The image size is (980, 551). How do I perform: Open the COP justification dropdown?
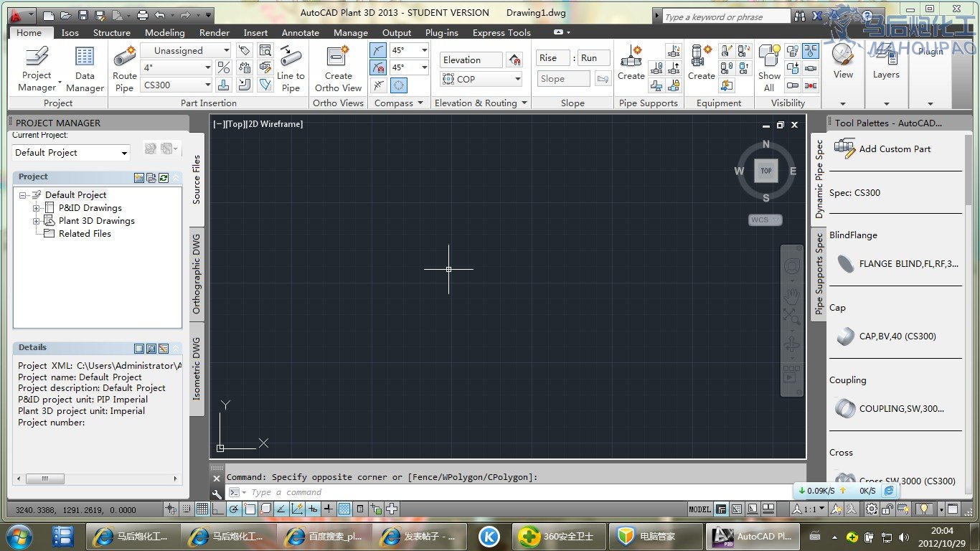click(x=481, y=79)
